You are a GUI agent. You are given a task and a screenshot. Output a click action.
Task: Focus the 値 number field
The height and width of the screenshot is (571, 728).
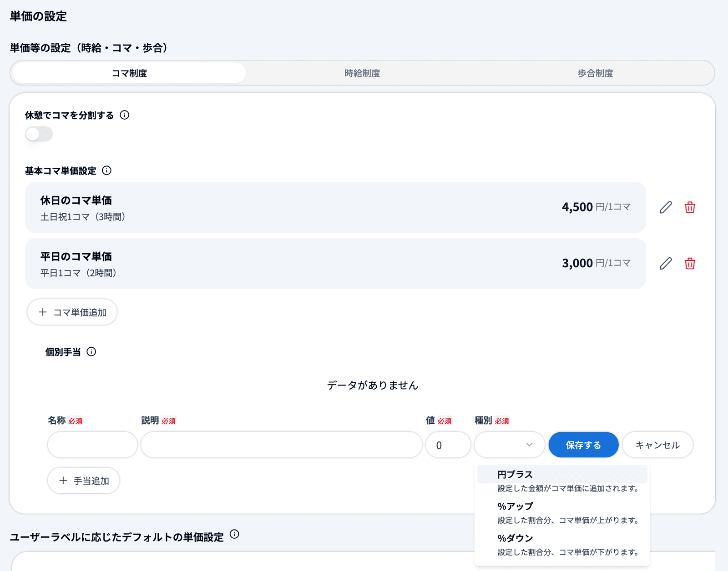[x=448, y=445]
